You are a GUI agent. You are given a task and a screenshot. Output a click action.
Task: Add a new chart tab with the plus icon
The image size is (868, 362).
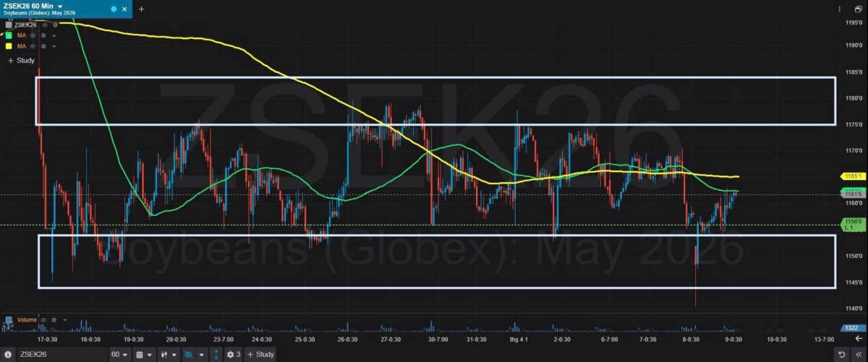pyautogui.click(x=141, y=9)
